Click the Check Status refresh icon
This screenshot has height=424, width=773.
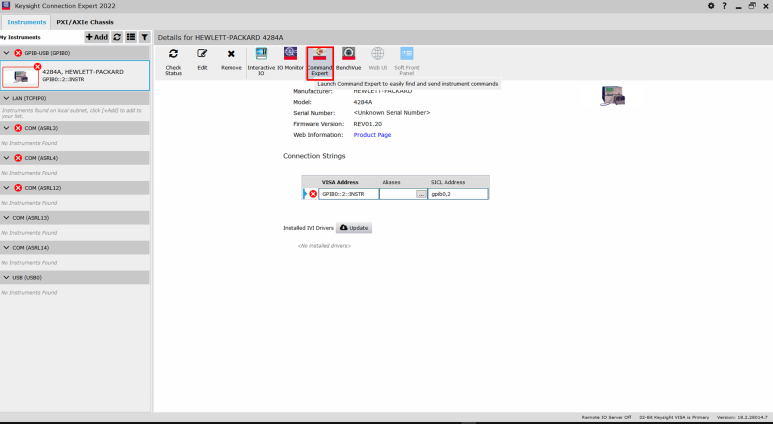pos(173,54)
